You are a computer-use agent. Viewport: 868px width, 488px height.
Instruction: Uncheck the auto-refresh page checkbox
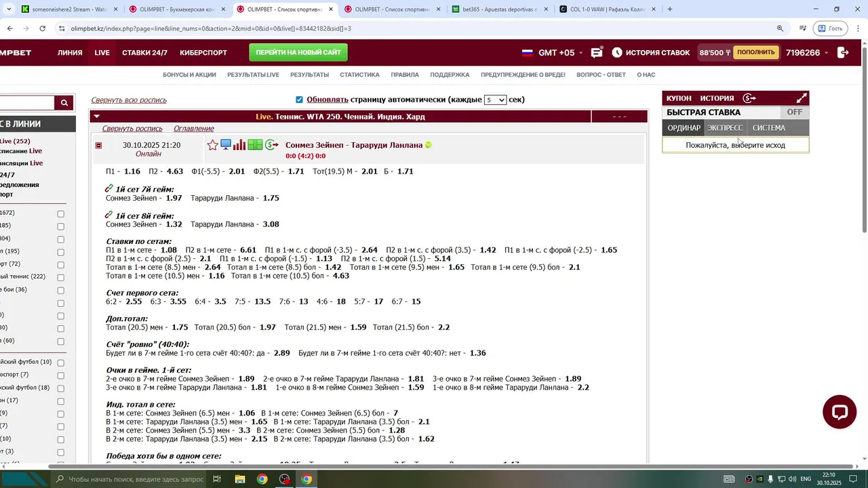pyautogui.click(x=299, y=100)
